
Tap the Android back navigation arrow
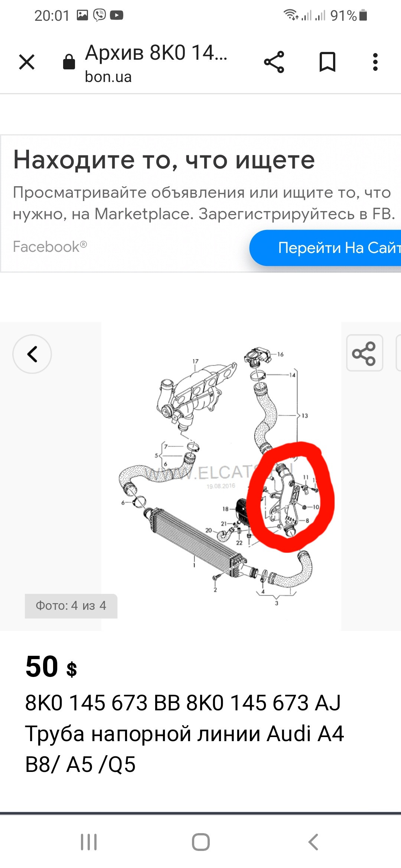coord(313,842)
